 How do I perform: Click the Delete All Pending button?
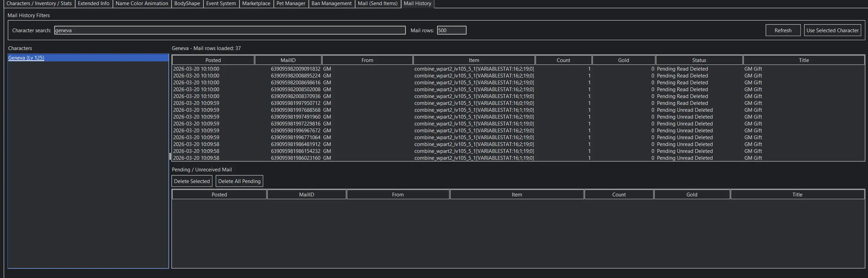tap(239, 181)
